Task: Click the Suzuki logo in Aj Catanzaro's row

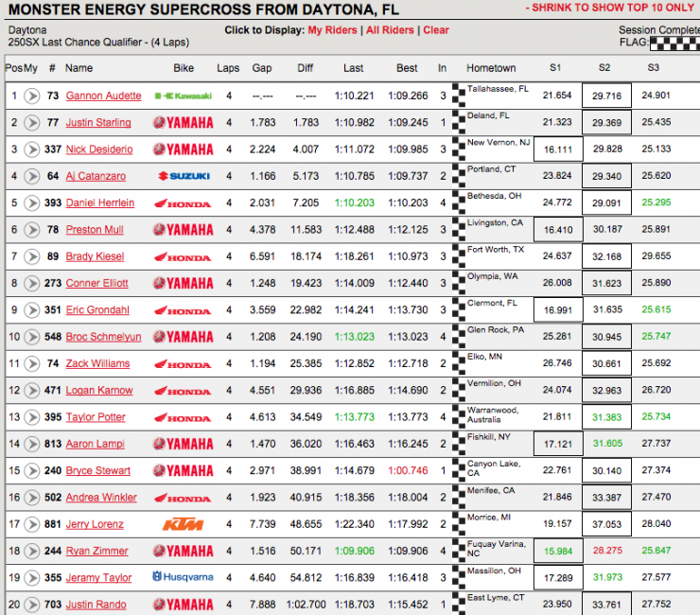Action: coord(183,176)
